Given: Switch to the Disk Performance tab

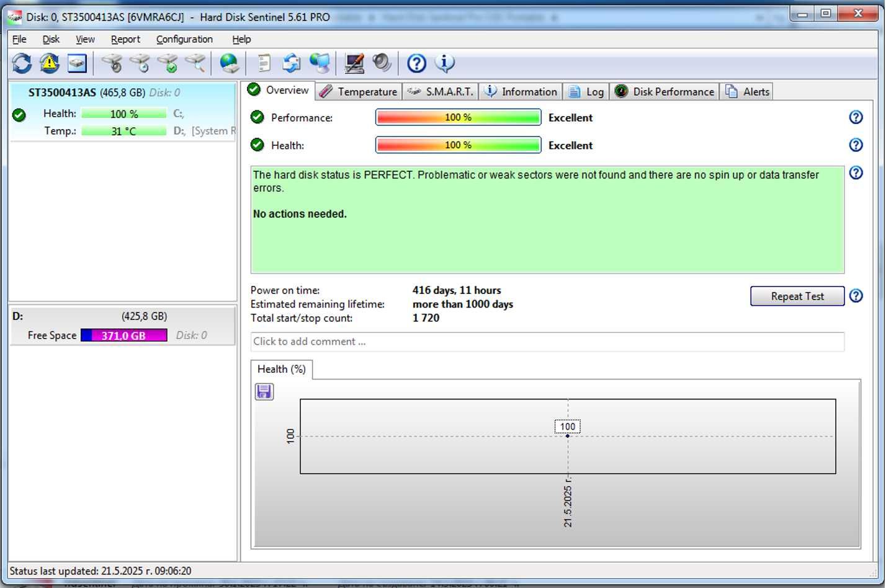Looking at the screenshot, I should coord(664,92).
